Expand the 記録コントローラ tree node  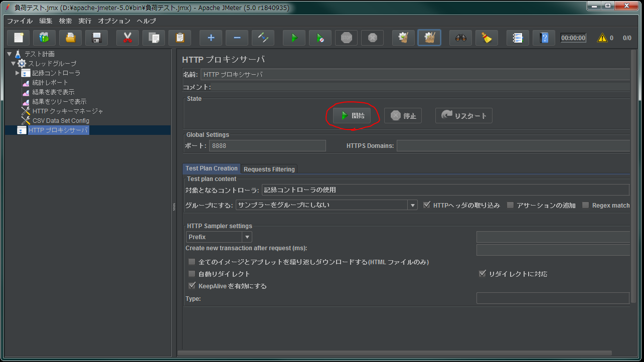point(18,73)
